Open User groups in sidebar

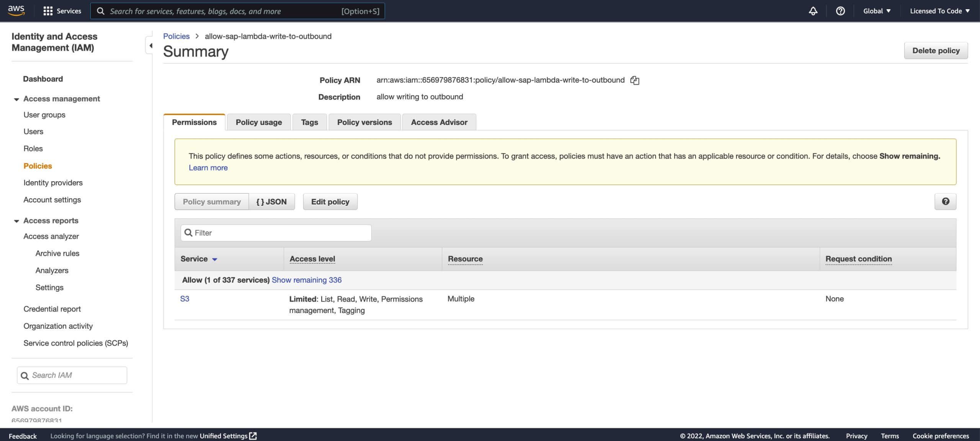(44, 115)
